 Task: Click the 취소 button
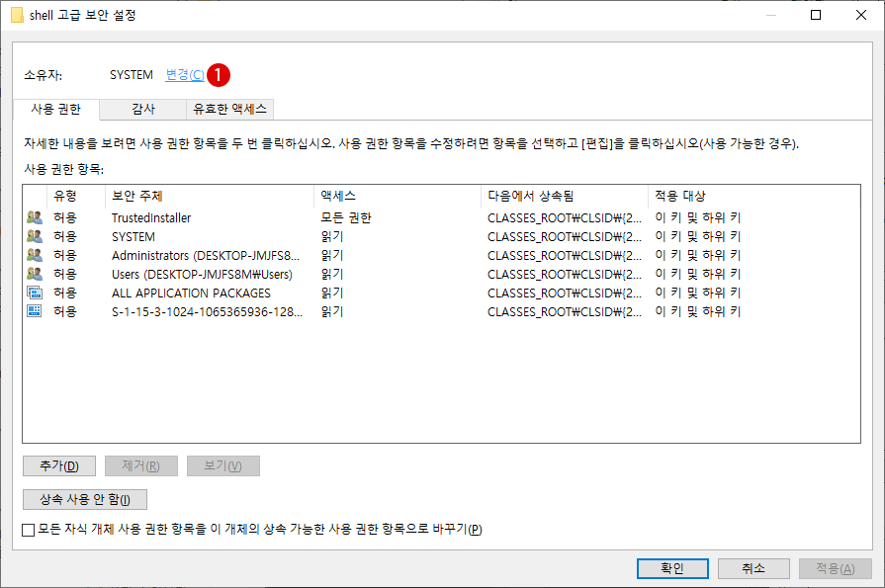(753, 568)
